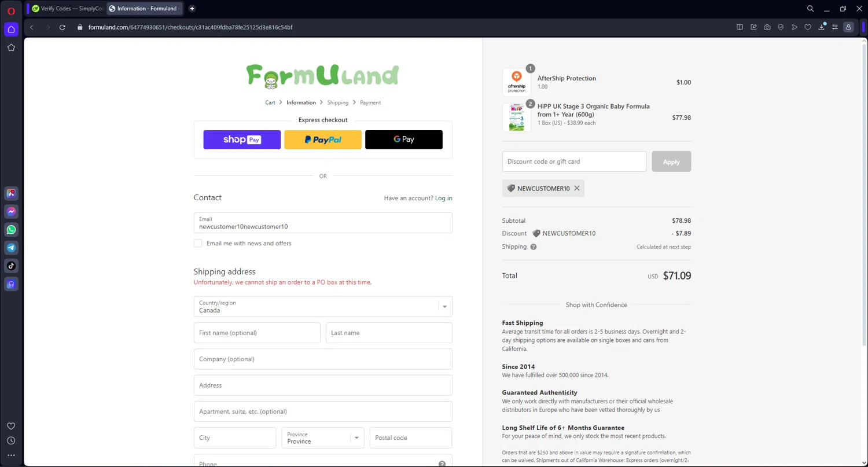Apply the discount code button

point(671,161)
